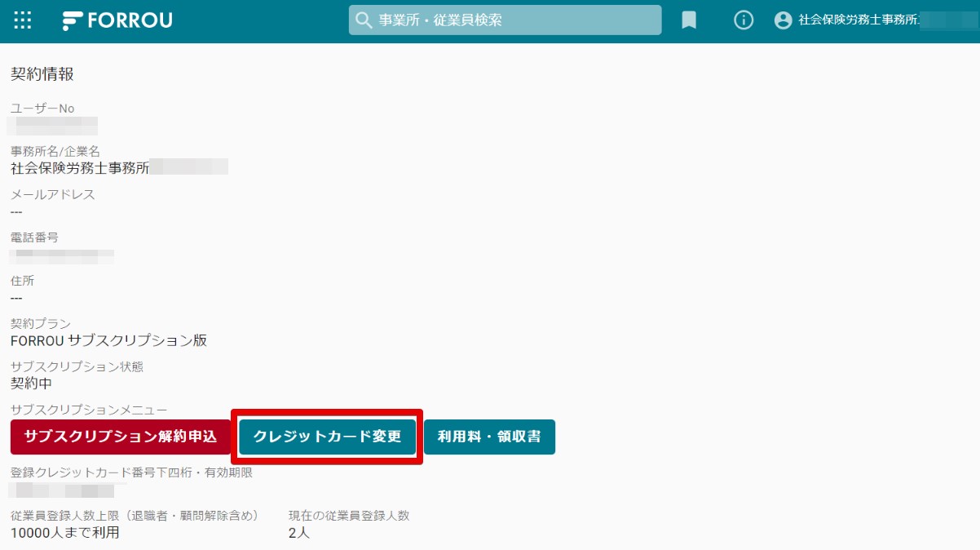Click the user account avatar icon
Image resolution: width=980 pixels, height=550 pixels.
(784, 20)
